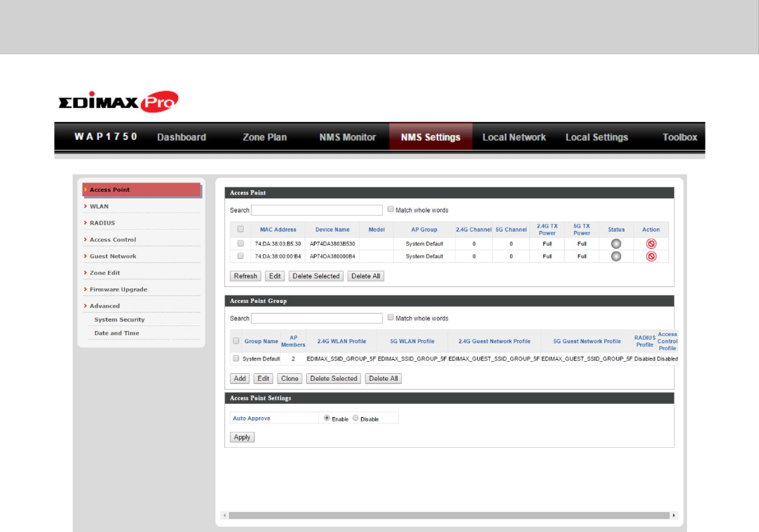
Task: Click the 2.4G WLAN Profile column header
Action: pos(341,341)
